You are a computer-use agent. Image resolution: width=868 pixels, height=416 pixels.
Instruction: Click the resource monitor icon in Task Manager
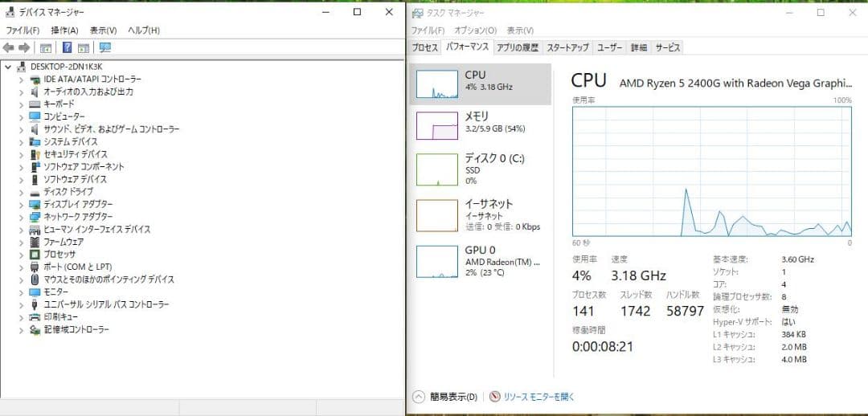[x=494, y=397]
